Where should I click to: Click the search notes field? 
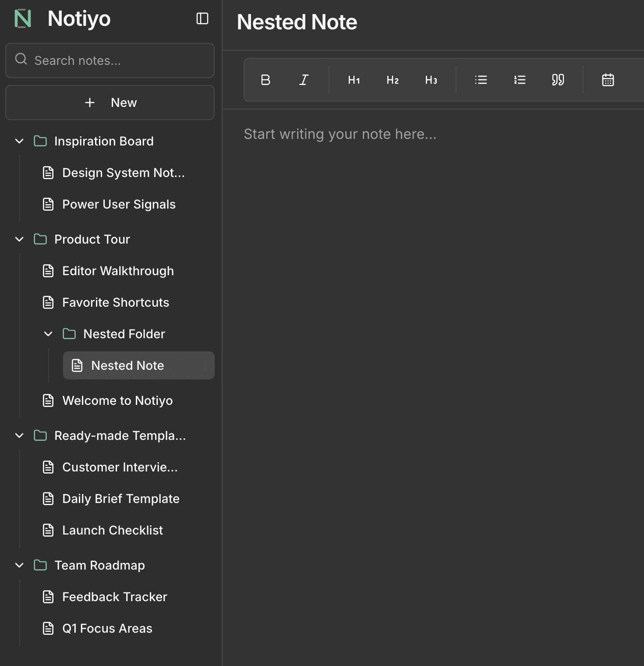coord(110,60)
